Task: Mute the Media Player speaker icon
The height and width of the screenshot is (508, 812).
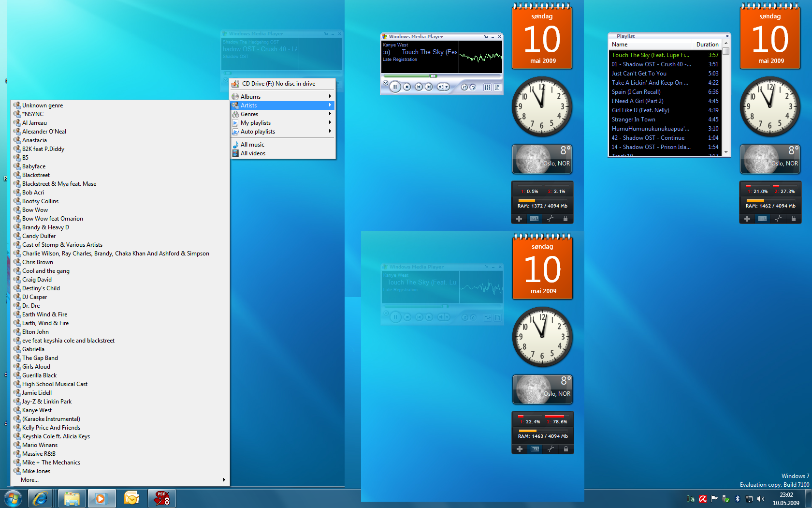Action: 440,87
